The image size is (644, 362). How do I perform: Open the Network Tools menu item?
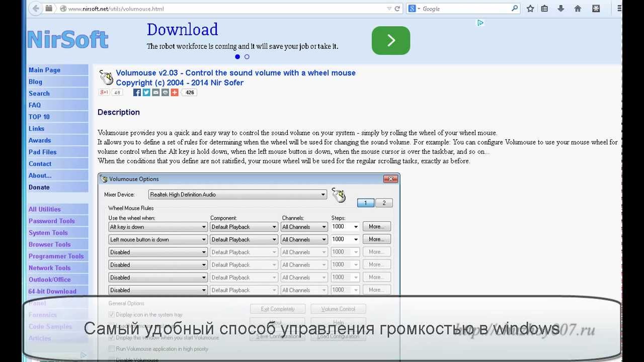[49, 268]
